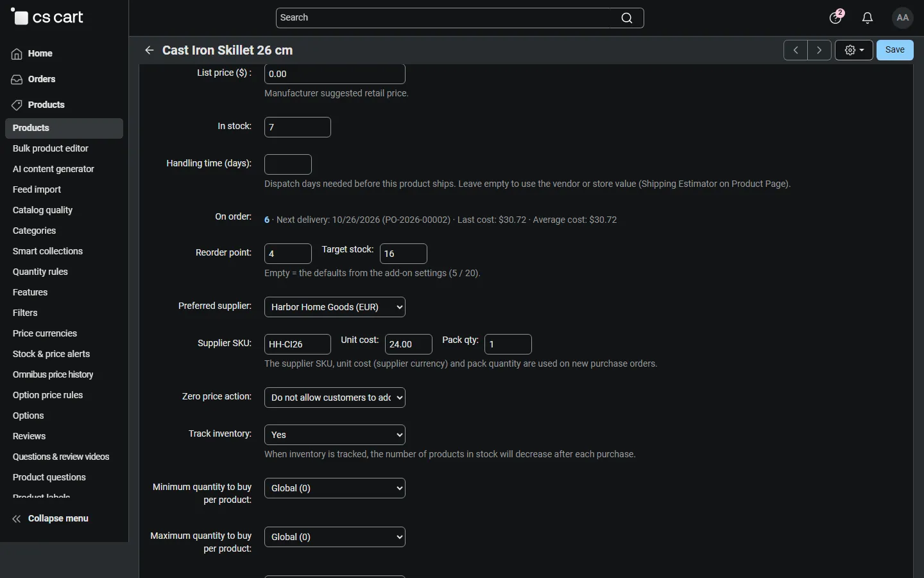Open Omnibus price history
The image size is (924, 578).
pos(53,375)
